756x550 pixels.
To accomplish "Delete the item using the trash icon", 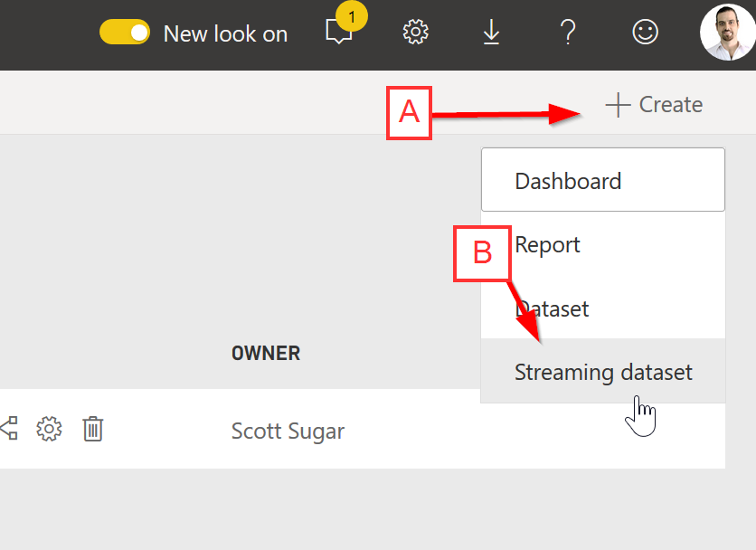I will pyautogui.click(x=92, y=429).
